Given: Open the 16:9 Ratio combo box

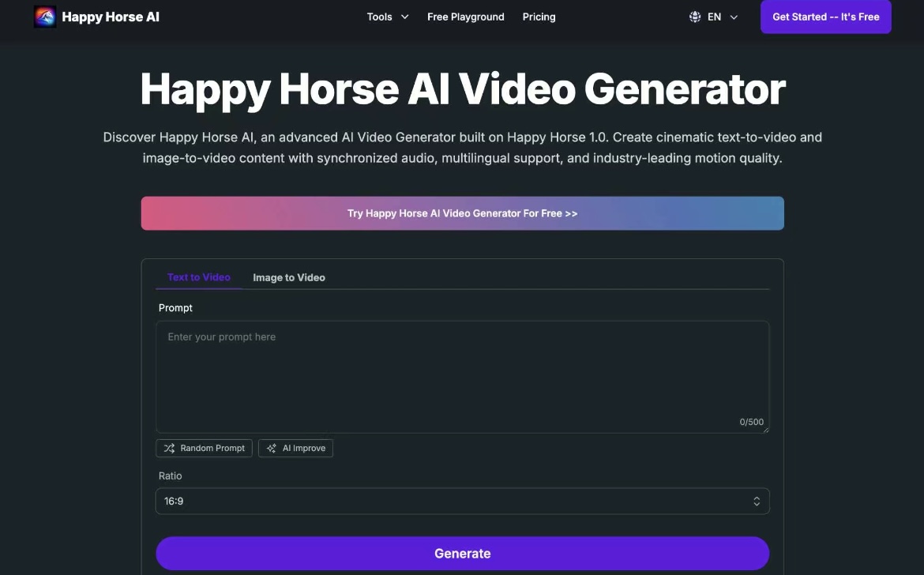Looking at the screenshot, I should [x=463, y=502].
